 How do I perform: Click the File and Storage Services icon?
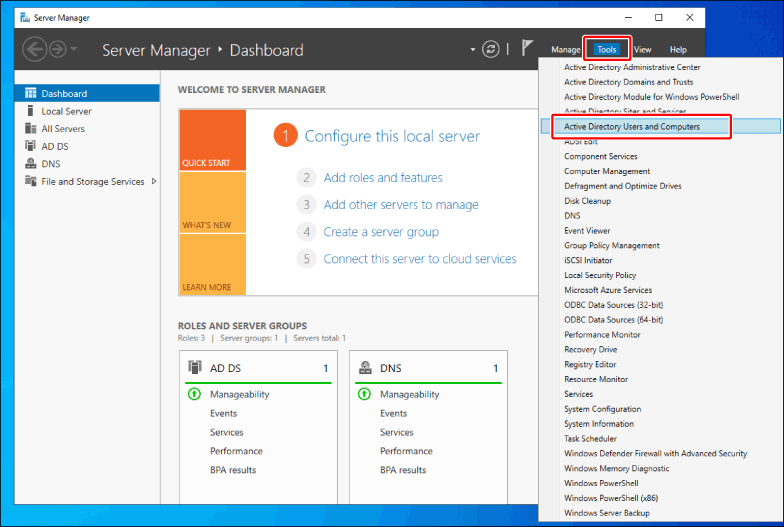click(30, 181)
